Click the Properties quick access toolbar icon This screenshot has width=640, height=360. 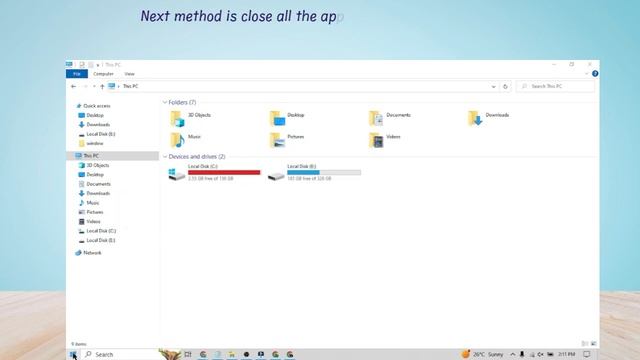pos(82,64)
